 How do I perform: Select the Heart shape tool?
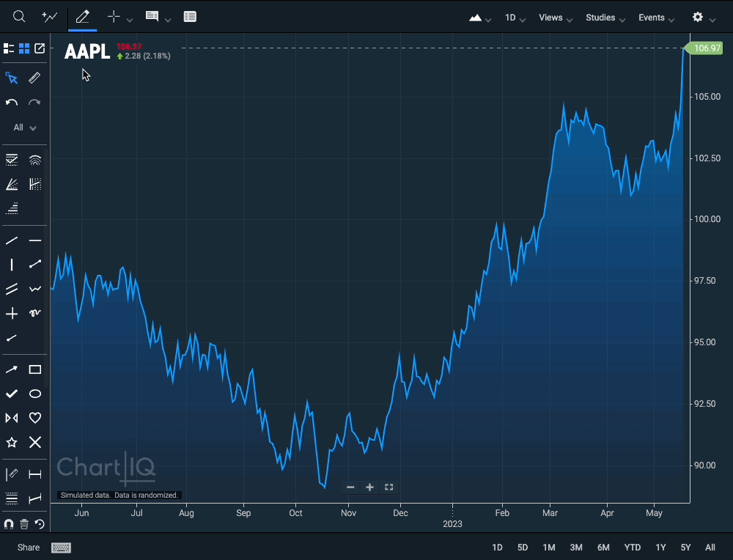pyautogui.click(x=35, y=418)
